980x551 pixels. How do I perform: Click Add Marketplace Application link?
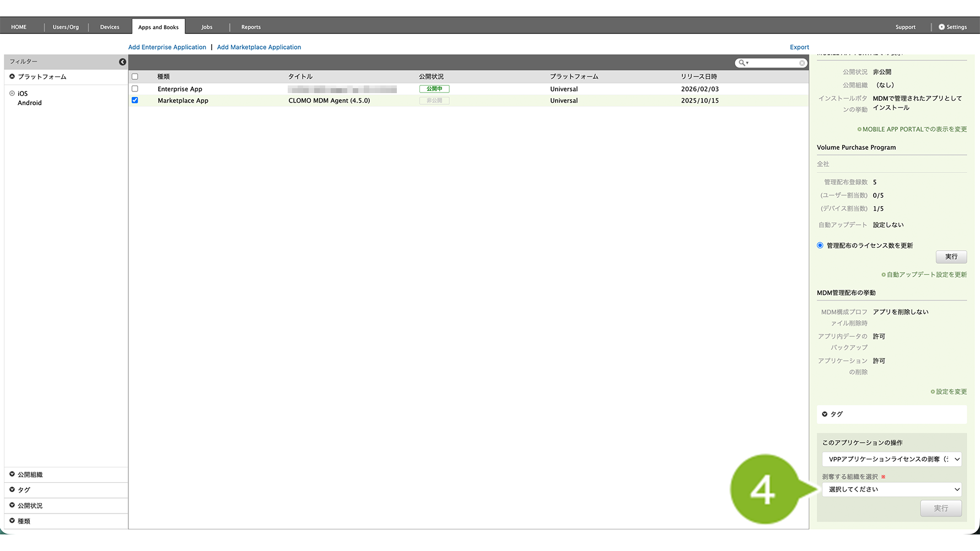(259, 47)
